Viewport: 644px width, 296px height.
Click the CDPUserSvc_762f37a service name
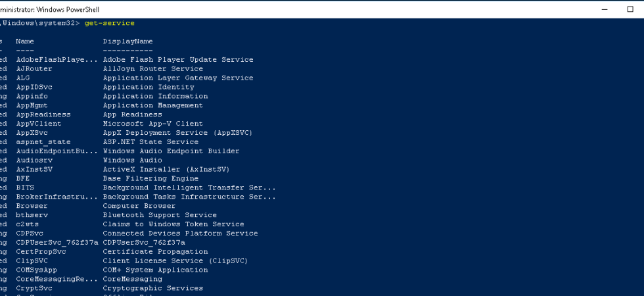click(x=57, y=243)
